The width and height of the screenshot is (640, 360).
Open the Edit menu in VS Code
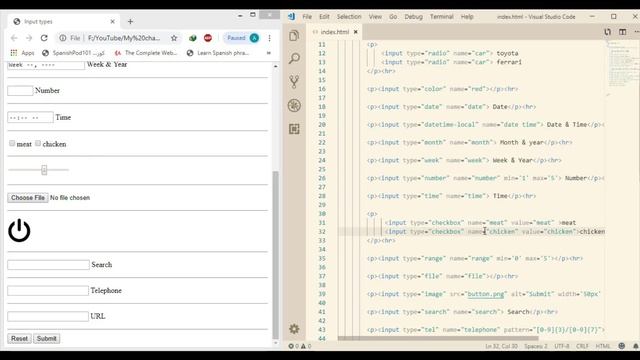pos(324,17)
